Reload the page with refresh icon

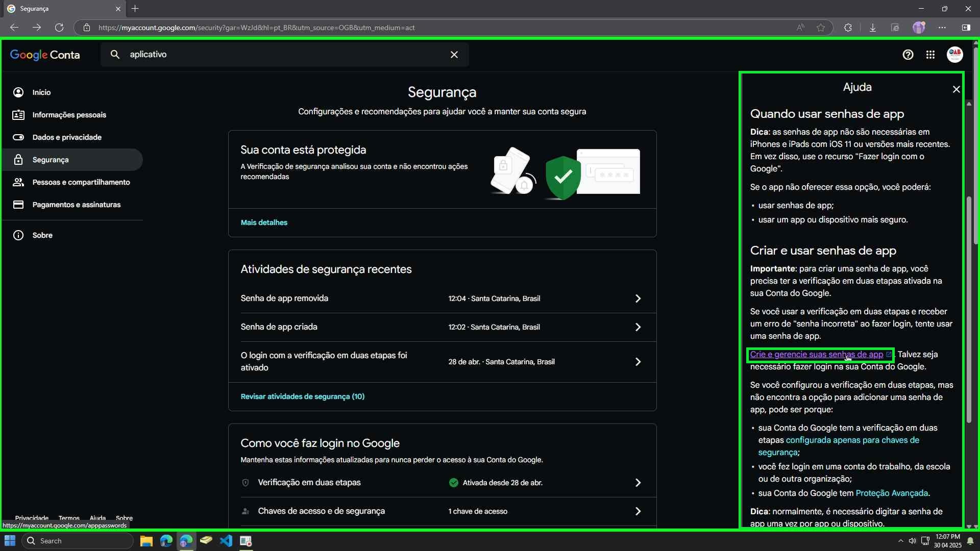[59, 28]
